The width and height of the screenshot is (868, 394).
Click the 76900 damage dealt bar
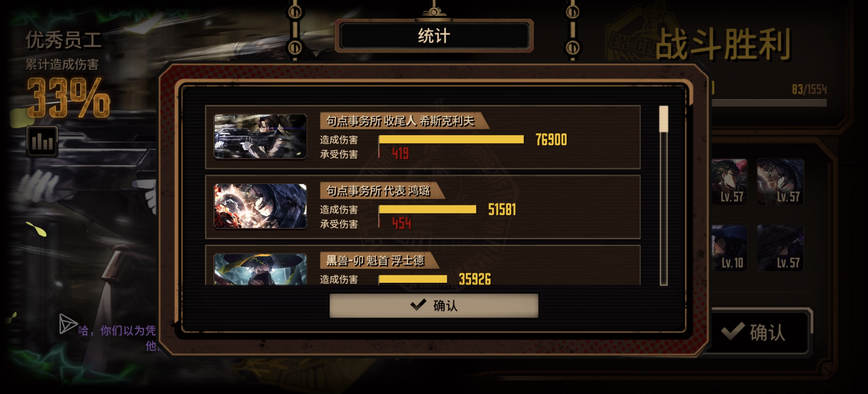[451, 139]
